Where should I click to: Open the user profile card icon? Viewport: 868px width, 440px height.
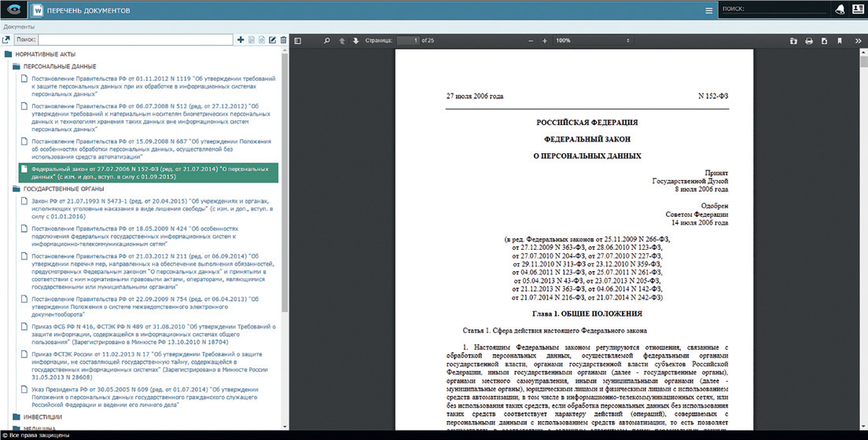[858, 9]
